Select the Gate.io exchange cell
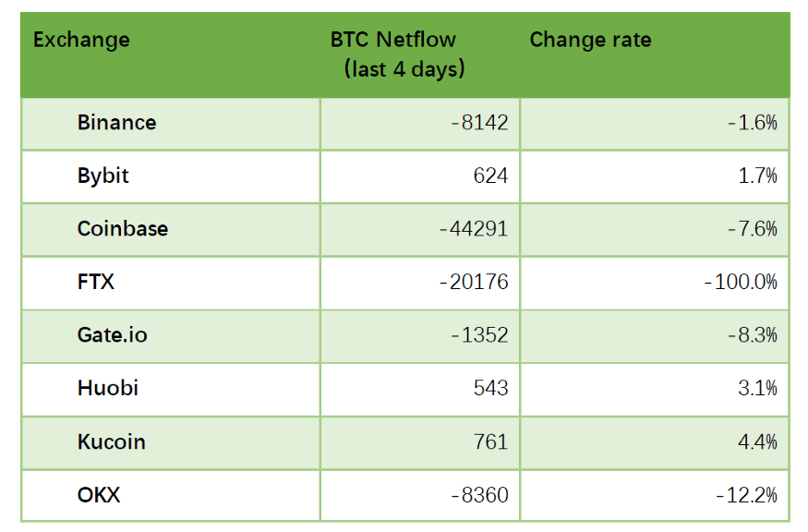 click(x=112, y=335)
